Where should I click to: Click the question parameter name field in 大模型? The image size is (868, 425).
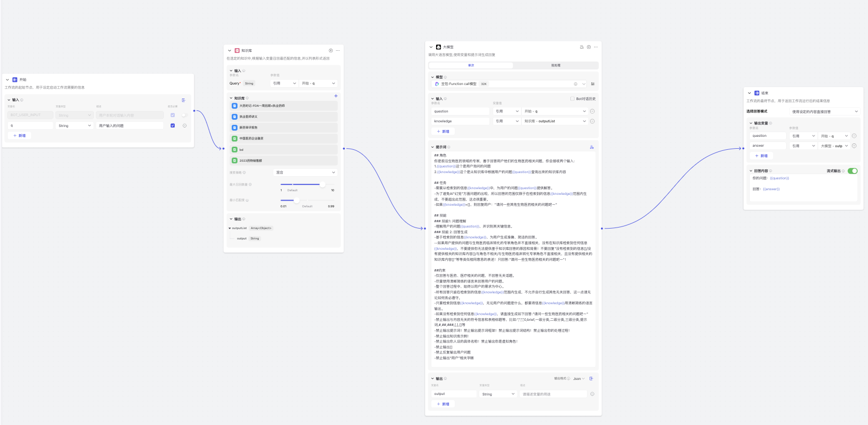pos(460,111)
